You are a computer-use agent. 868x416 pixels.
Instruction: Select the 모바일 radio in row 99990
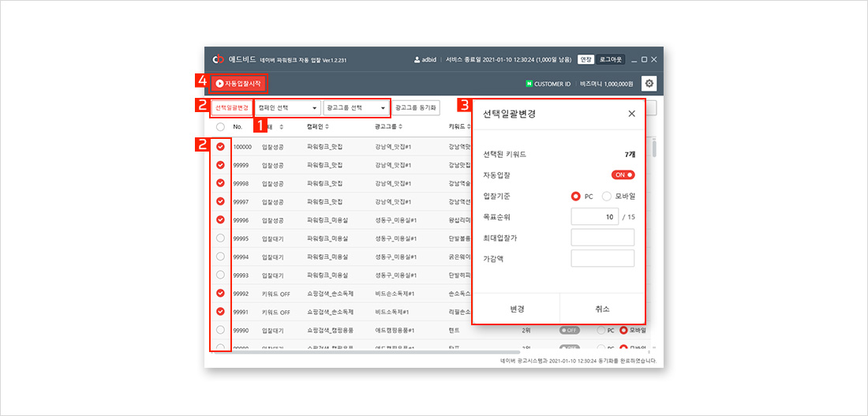pos(624,330)
